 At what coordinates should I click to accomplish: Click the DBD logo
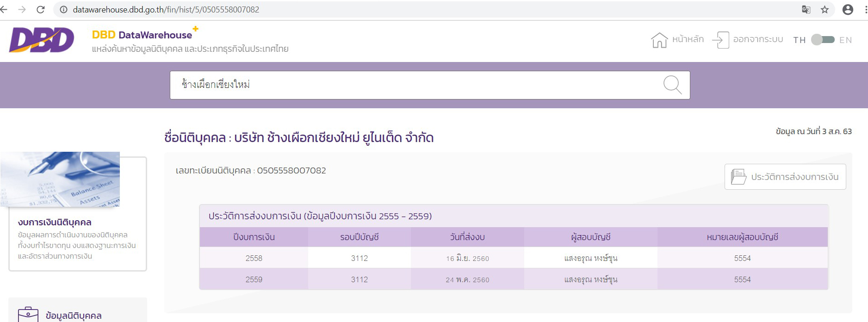click(42, 40)
